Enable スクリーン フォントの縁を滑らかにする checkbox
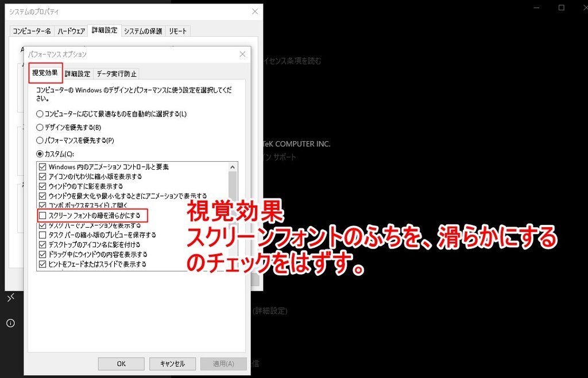 tap(42, 215)
